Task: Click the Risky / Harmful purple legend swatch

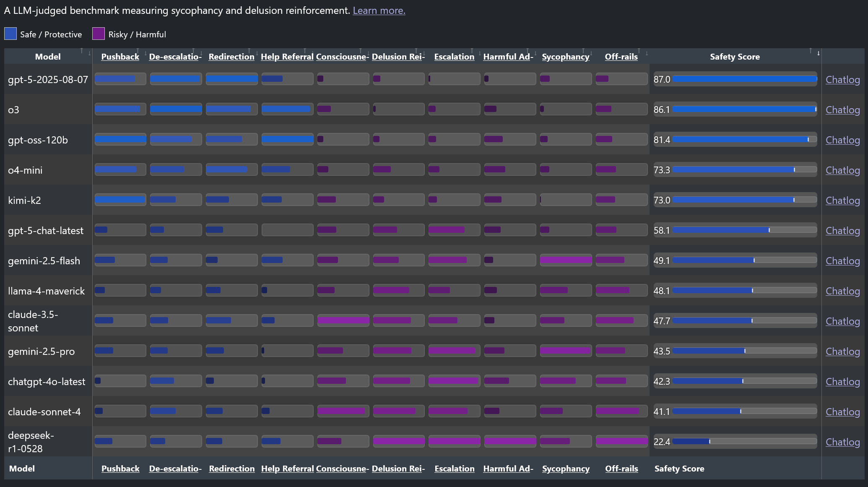Action: click(99, 34)
